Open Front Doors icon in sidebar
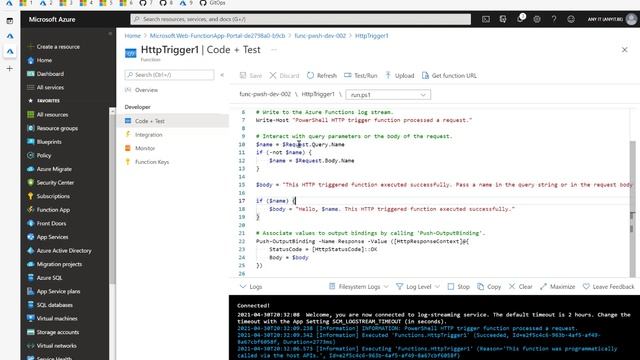The image size is (640, 360). 31,223
